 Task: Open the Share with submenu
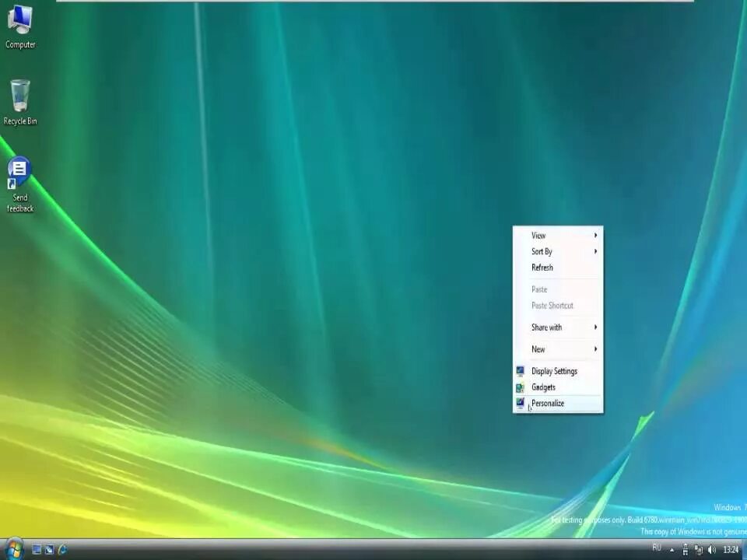pyautogui.click(x=558, y=327)
